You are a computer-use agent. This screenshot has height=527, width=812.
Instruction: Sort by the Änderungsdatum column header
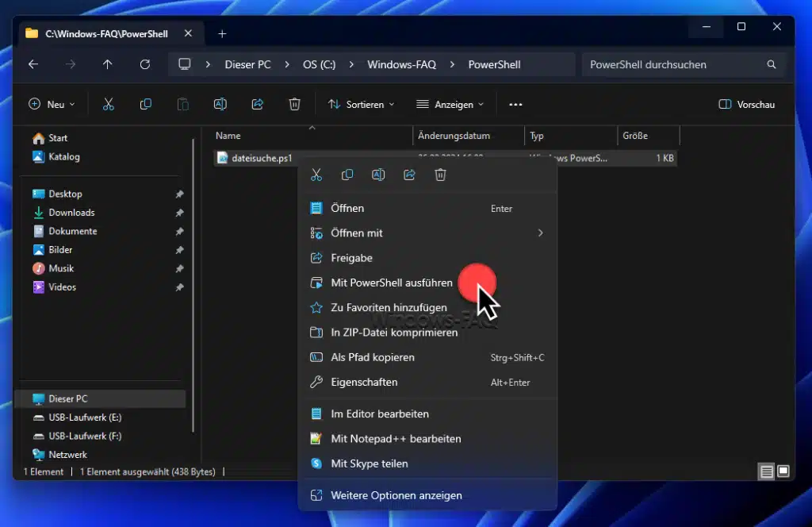coord(469,136)
